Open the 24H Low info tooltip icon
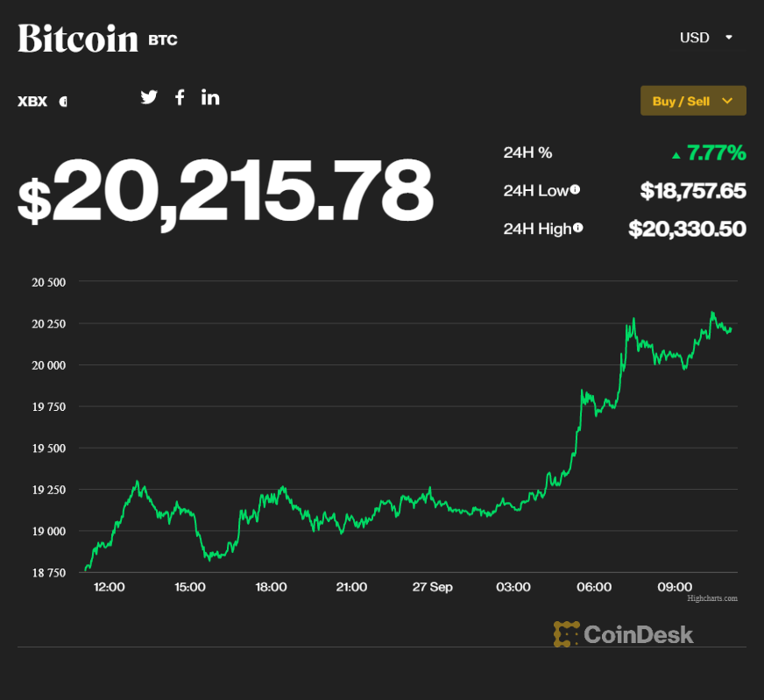 point(576,189)
